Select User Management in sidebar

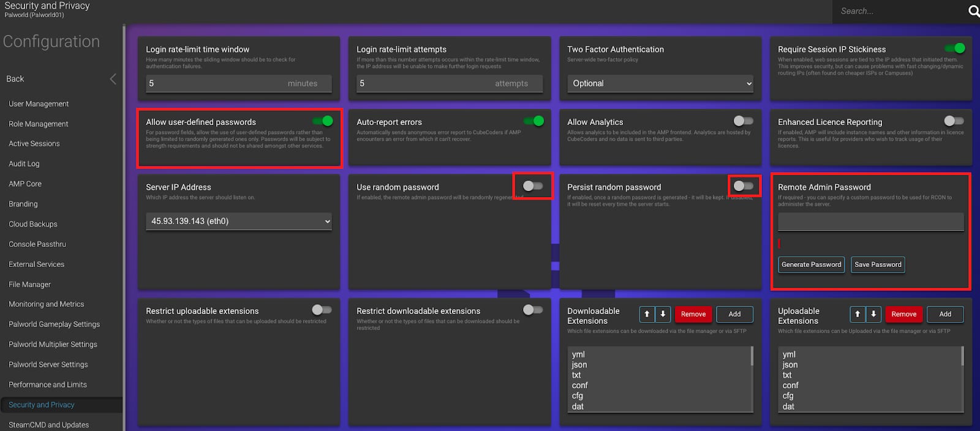pyautogui.click(x=39, y=104)
